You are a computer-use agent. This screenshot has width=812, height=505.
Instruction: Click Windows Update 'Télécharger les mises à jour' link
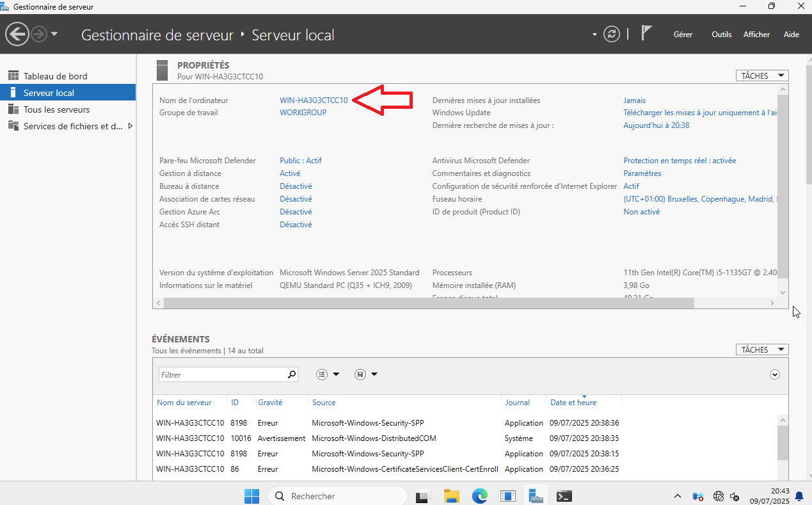tap(701, 113)
